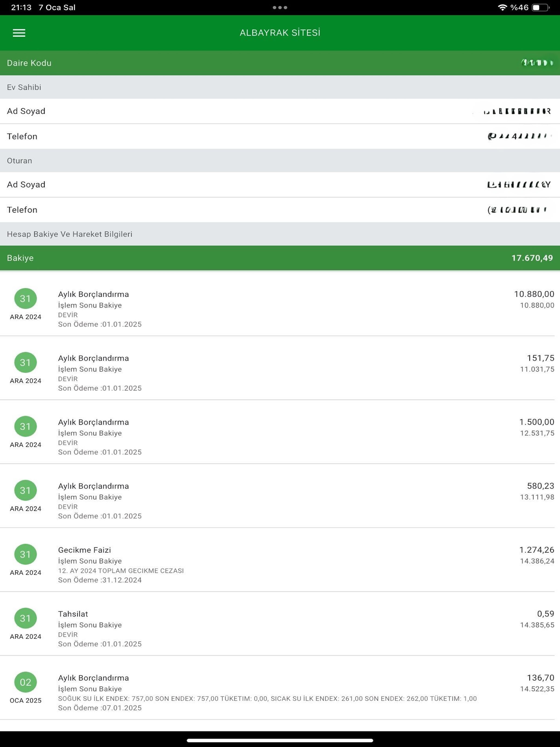Select the ALBAYRAK SİTESİ title
This screenshot has height=747, width=560.
tap(280, 33)
